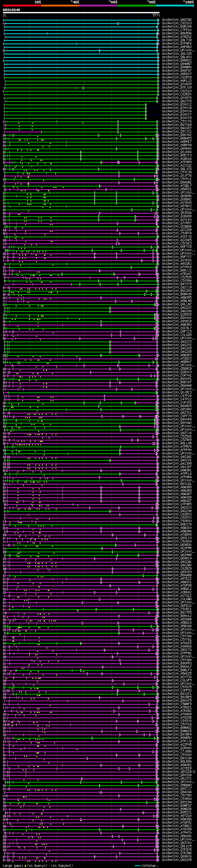Click the orange ~40% identity legend segment

tap(60, 6)
